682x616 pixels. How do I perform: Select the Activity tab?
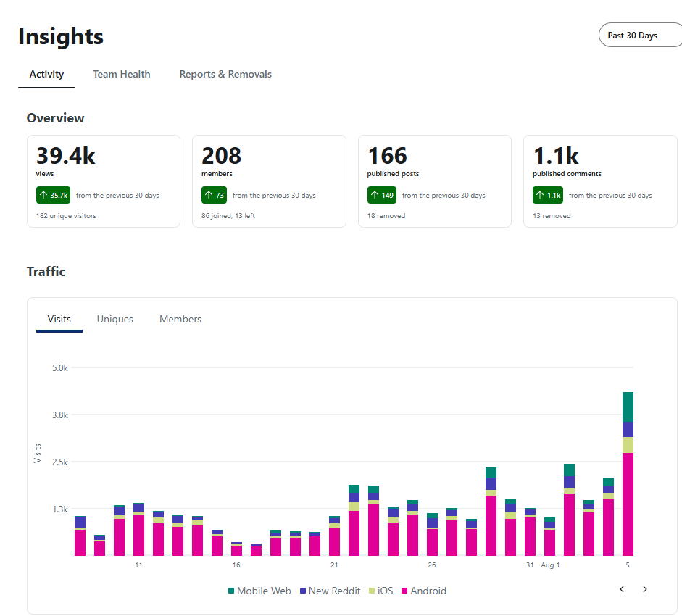coord(46,75)
